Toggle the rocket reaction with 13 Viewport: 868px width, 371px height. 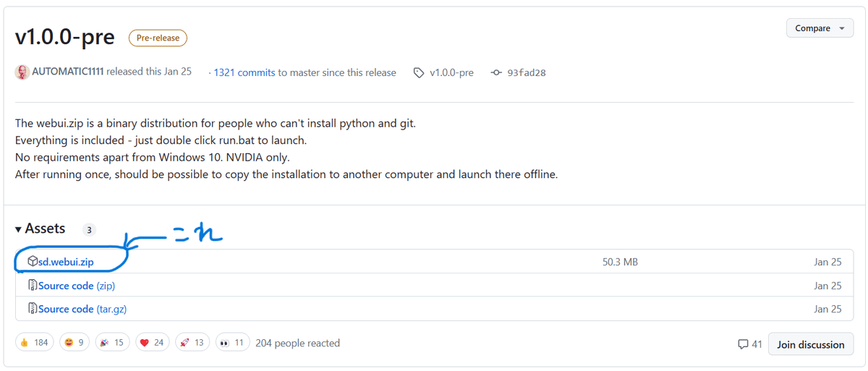pos(192,343)
